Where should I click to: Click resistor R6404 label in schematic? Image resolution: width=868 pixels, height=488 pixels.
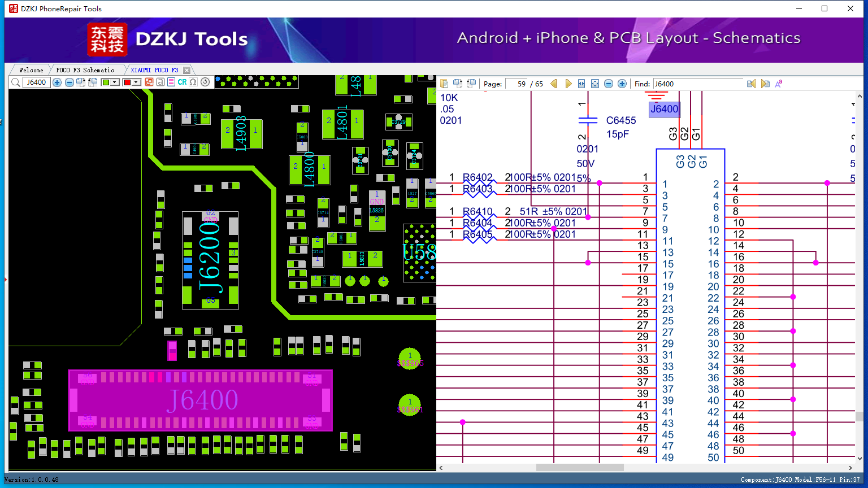(x=478, y=223)
